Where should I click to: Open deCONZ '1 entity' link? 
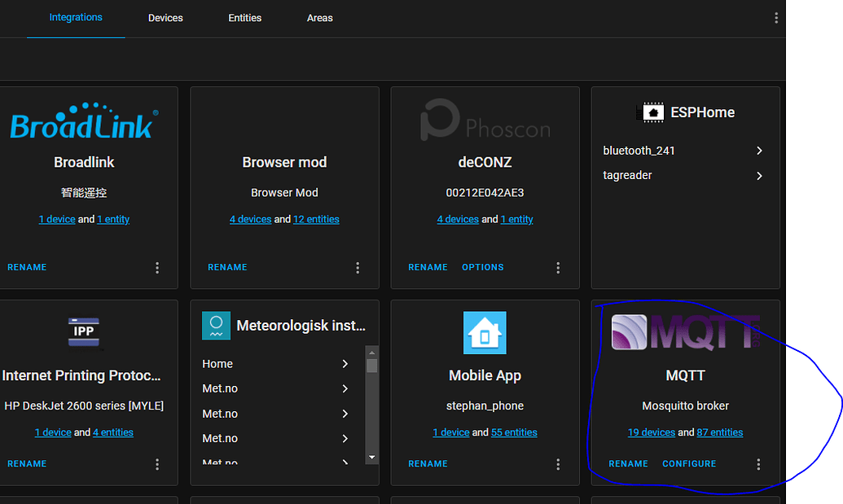pos(516,219)
